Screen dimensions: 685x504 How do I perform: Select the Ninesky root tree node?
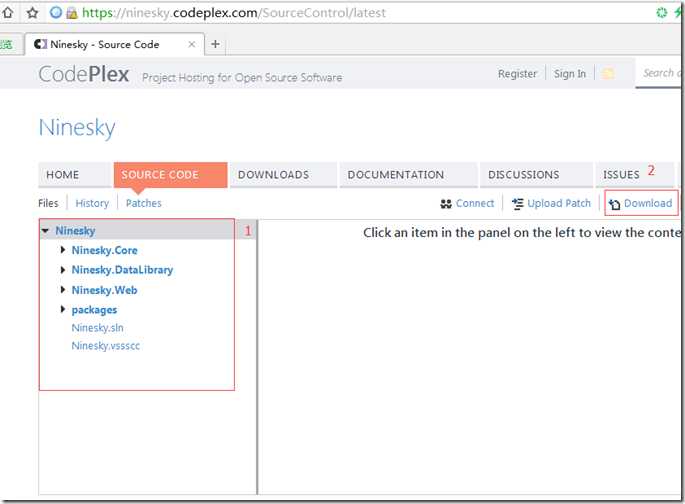coord(75,230)
